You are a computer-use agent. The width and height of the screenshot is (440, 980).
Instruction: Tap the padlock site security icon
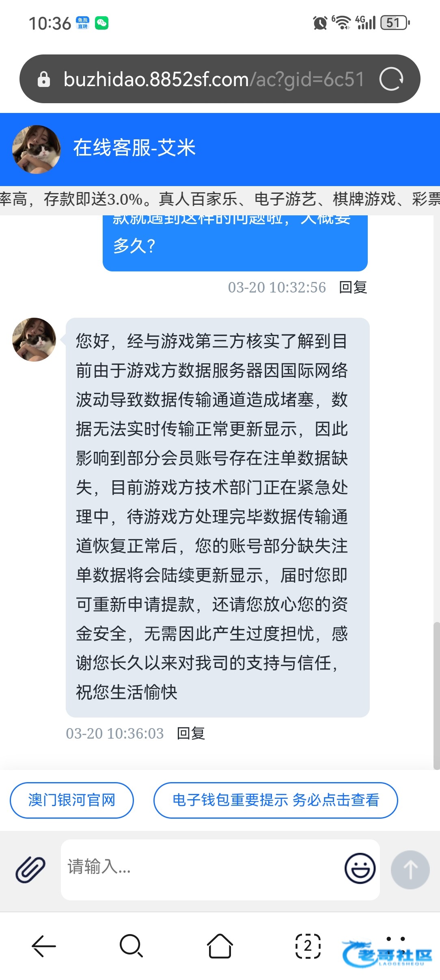tap(43, 79)
